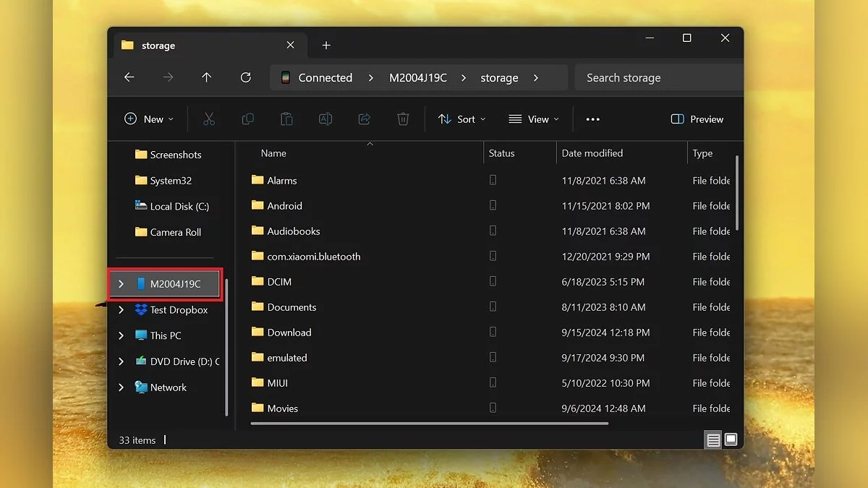The height and width of the screenshot is (488, 868).
Task: Expand the M2004J19C device tree
Action: 121,284
